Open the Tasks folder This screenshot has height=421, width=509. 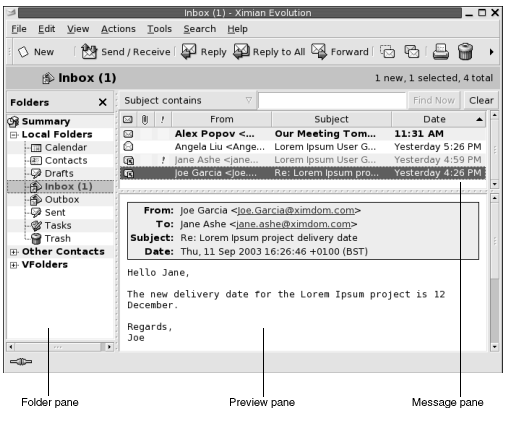coord(51,225)
